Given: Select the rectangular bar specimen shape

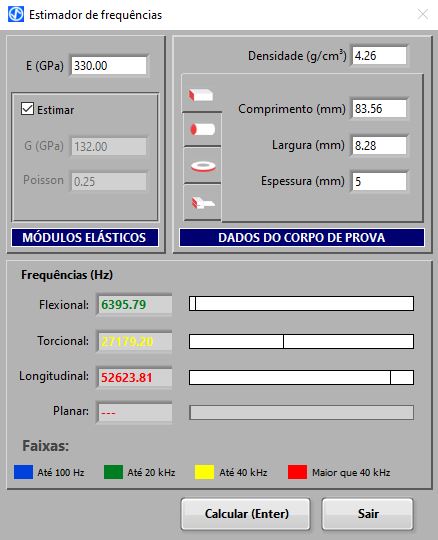Looking at the screenshot, I should click(202, 94).
